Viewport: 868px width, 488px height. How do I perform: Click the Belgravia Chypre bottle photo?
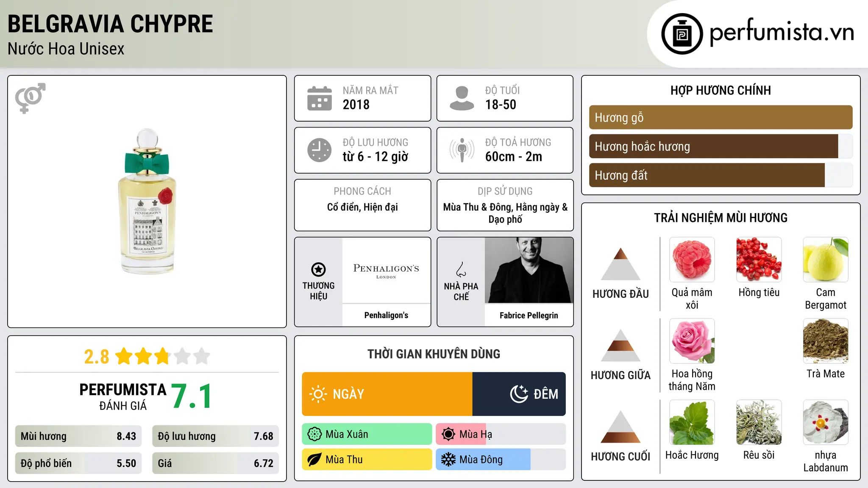tap(147, 202)
